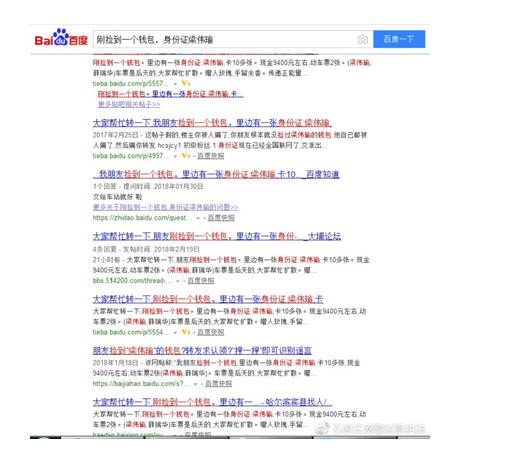Image resolution: width=518 pixels, height=466 pixels.
Task: Click V badge beside tieba.baidu.com/p/5554
Action: [186, 332]
